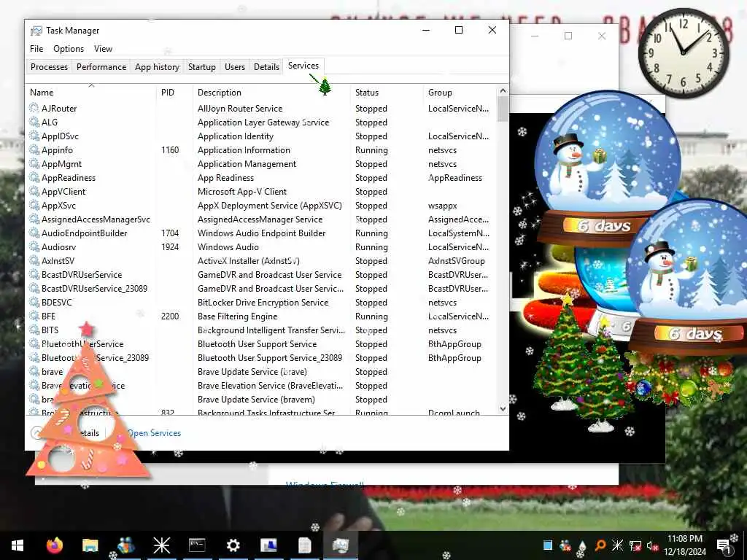Click the orange magnifier tray icon
This screenshot has height=560, width=747.
tap(600, 545)
